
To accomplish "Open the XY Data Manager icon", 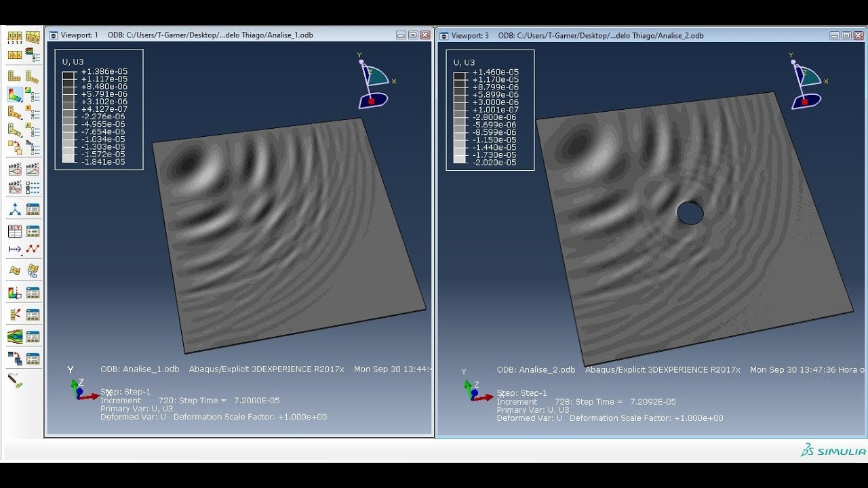I will pos(32,231).
